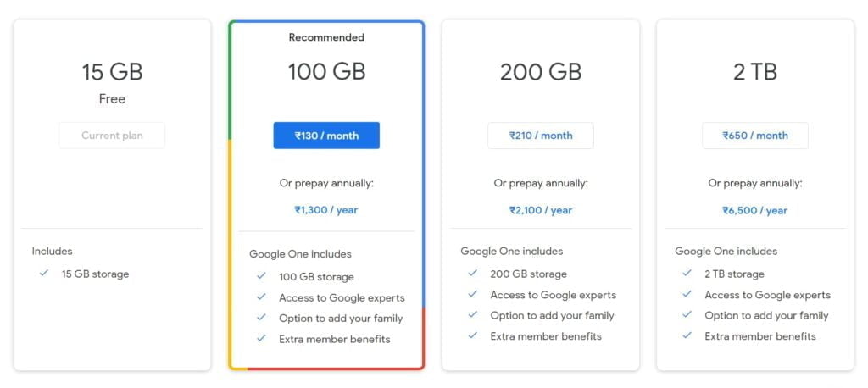The image size is (868, 388).
Task: Click checkmark next to 2 TB Extra member benefits
Action: click(687, 335)
